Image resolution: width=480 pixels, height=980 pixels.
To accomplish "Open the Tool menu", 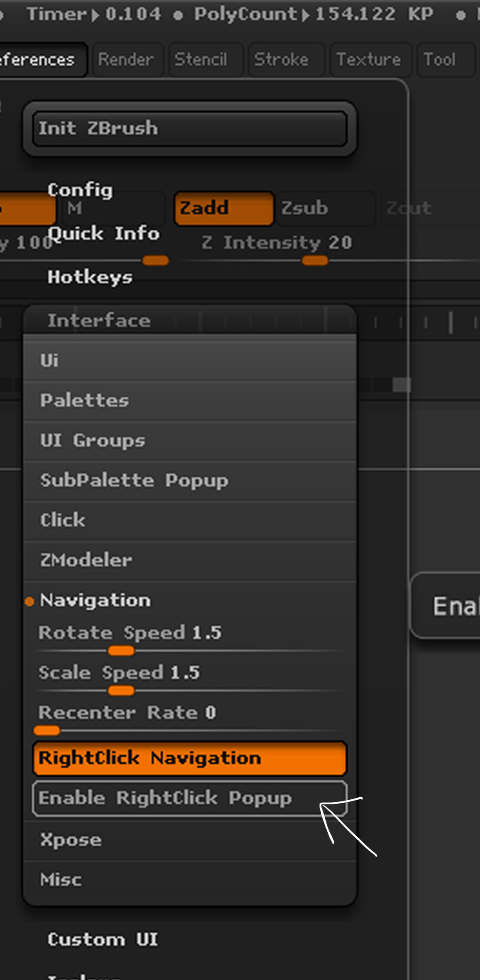I will coord(440,60).
